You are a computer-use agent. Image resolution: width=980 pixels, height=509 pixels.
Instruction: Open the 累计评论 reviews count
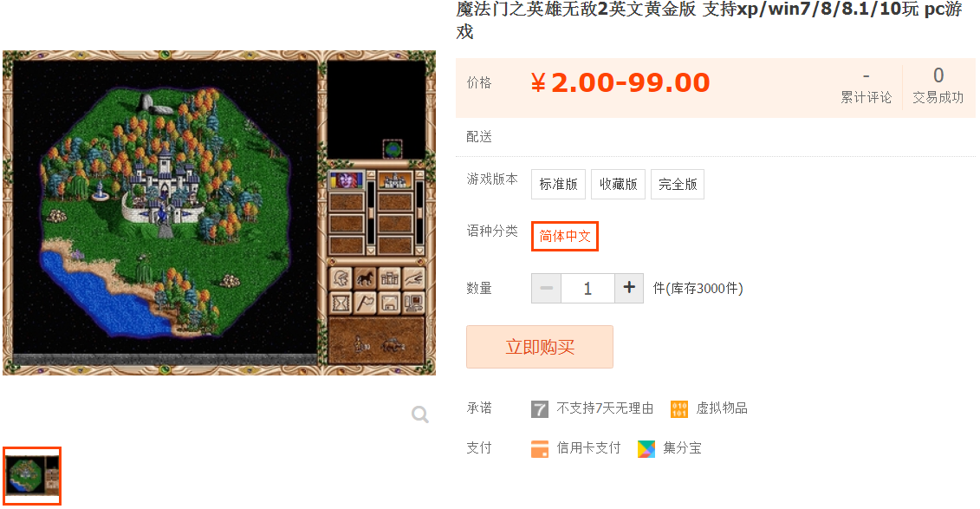(866, 88)
